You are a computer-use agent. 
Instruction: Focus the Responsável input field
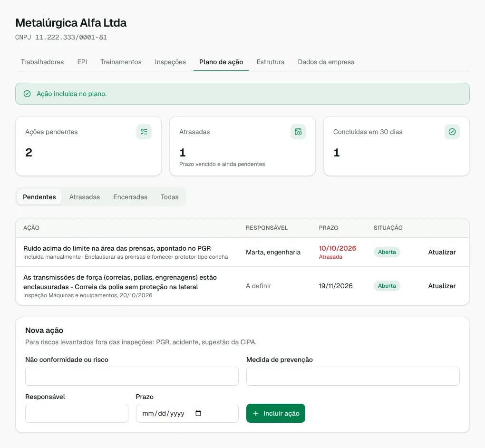point(77,413)
